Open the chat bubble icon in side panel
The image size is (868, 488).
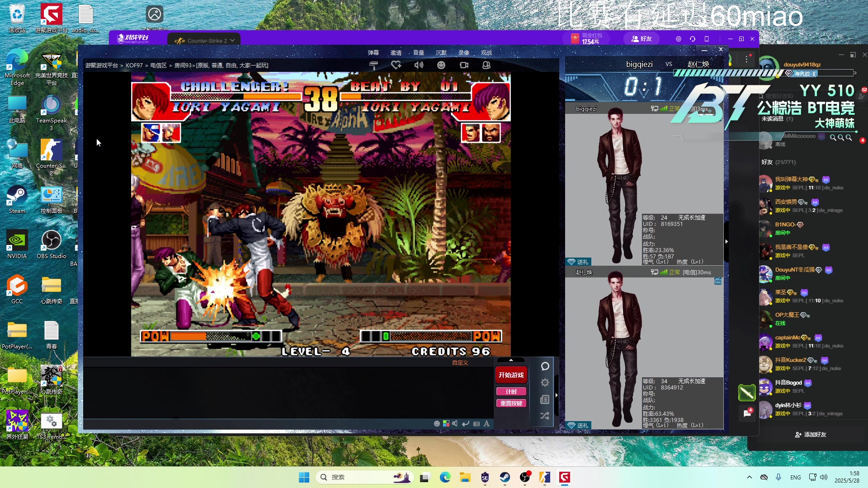545,366
